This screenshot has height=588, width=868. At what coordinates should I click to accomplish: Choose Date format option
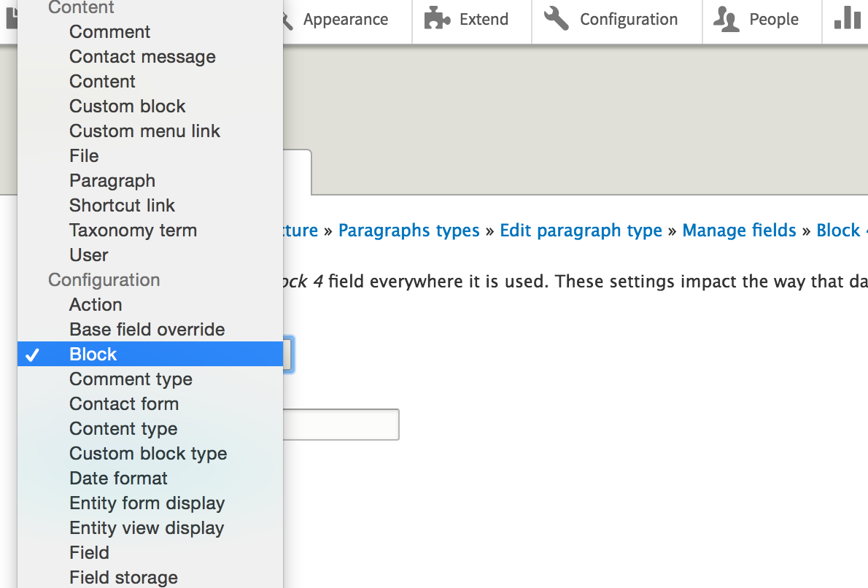pyautogui.click(x=150, y=478)
